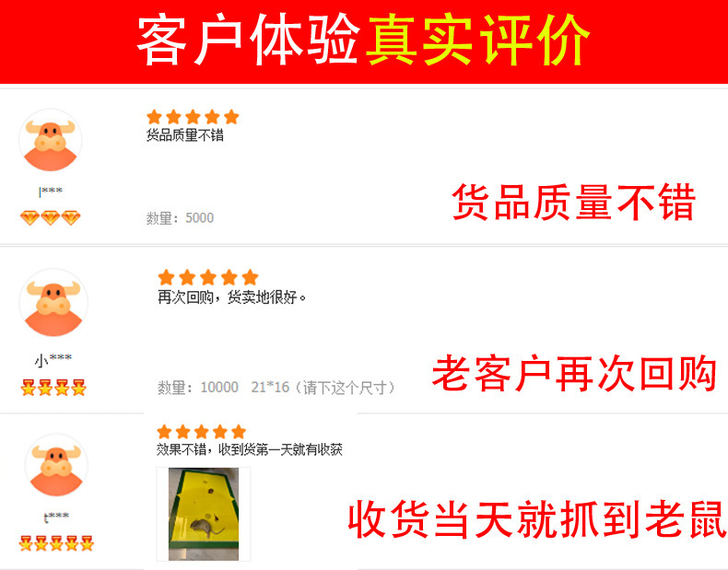
Task: Click the spec text 21*16（请下这个尺寸）
Action: point(323,388)
